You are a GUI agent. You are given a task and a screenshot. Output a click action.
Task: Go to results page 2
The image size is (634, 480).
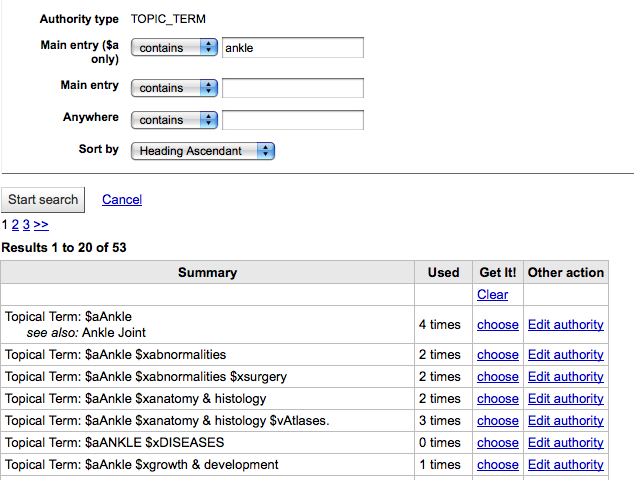(x=15, y=225)
